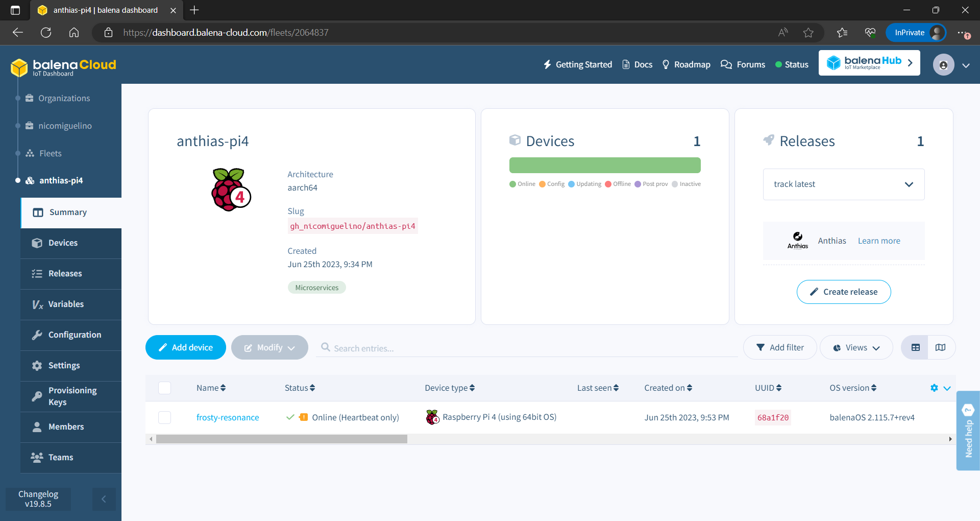Switch to table grid view
The width and height of the screenshot is (980, 521).
click(916, 347)
